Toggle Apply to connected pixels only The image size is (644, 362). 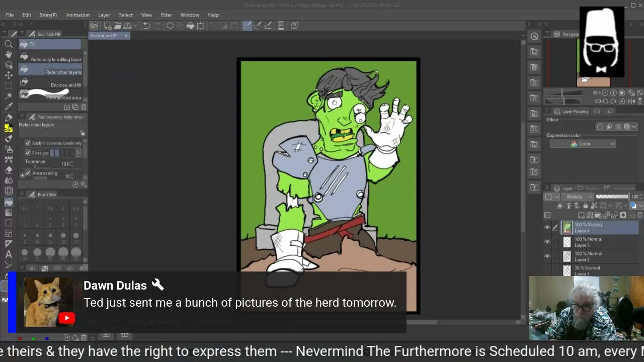28,143
